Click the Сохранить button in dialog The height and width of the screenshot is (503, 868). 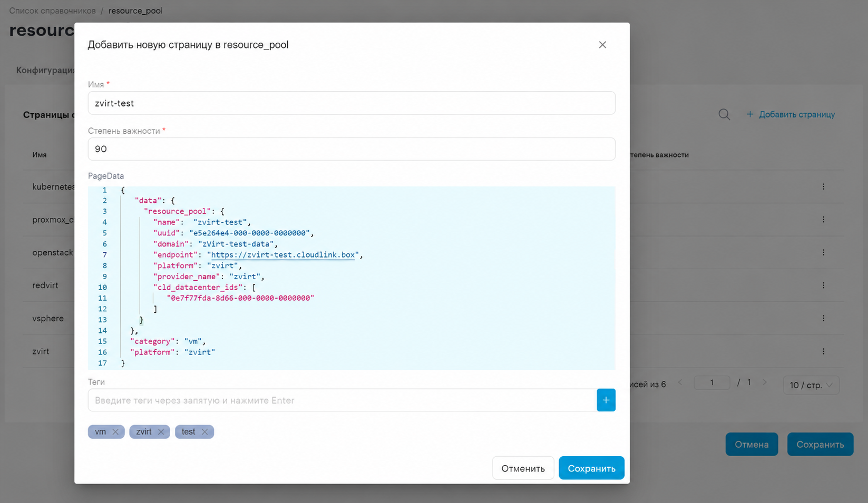click(x=591, y=468)
